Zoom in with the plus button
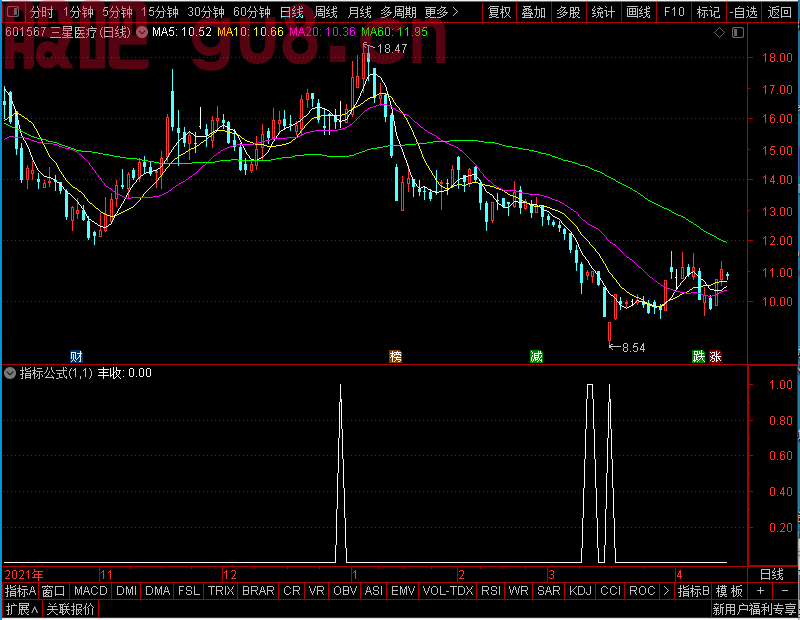The height and width of the screenshot is (620, 800). [x=760, y=591]
